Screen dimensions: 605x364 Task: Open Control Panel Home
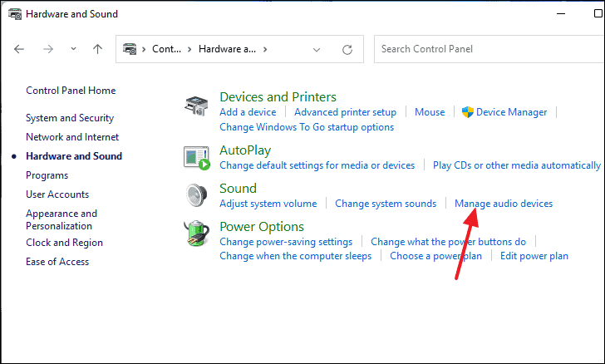tap(71, 91)
